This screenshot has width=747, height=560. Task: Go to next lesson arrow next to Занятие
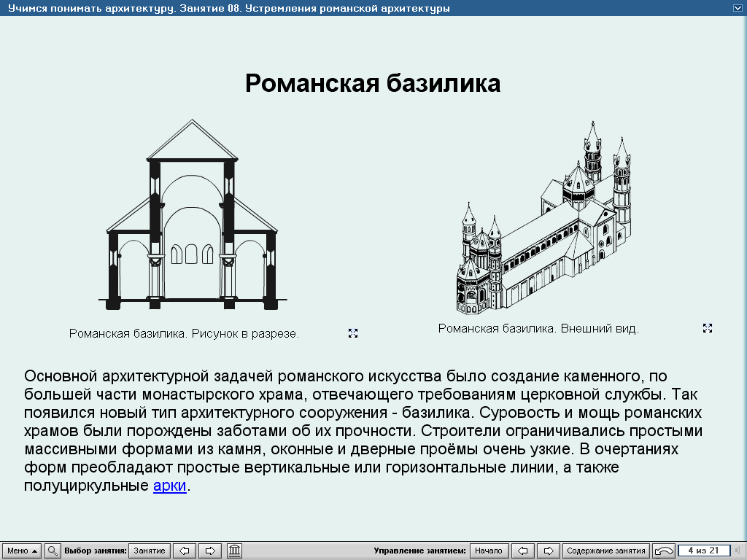click(210, 551)
